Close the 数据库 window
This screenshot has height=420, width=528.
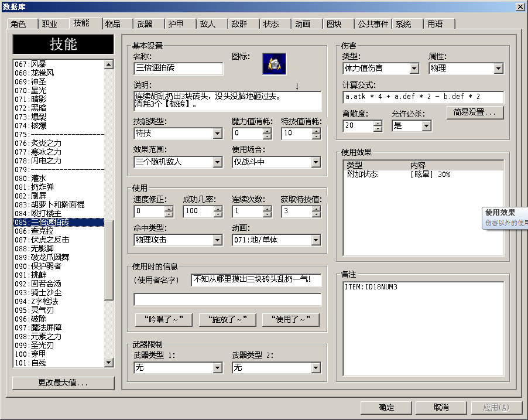520,7
